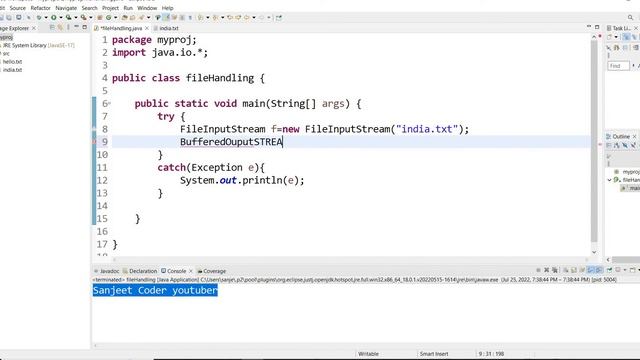Close the Outline view

634,136
